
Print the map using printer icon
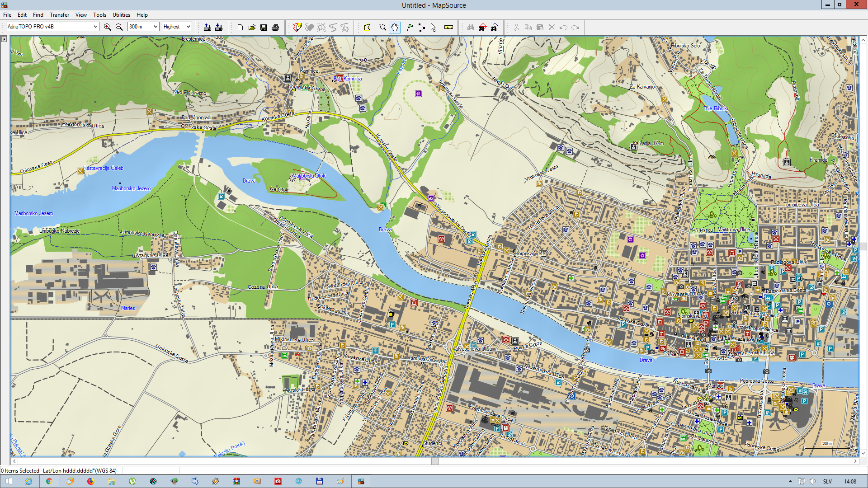(275, 27)
